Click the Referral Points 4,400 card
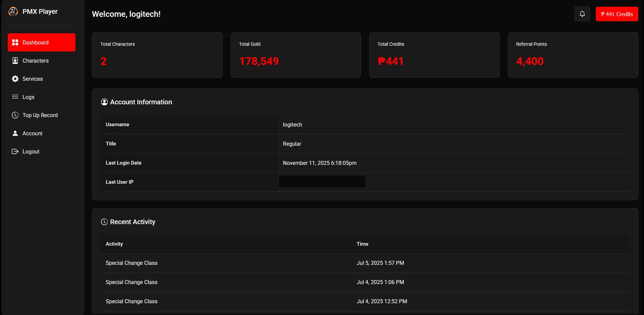 (573, 55)
